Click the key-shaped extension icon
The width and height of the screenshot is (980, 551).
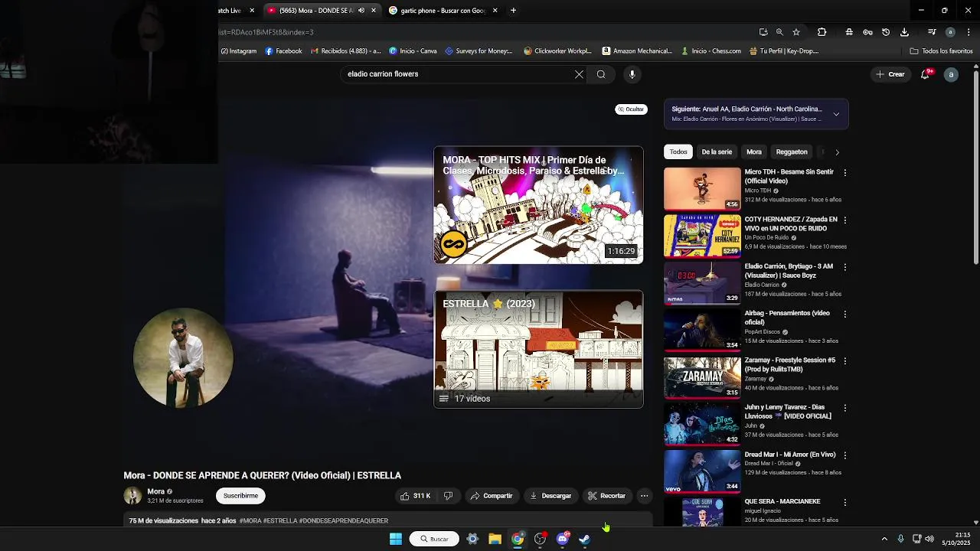tap(867, 32)
